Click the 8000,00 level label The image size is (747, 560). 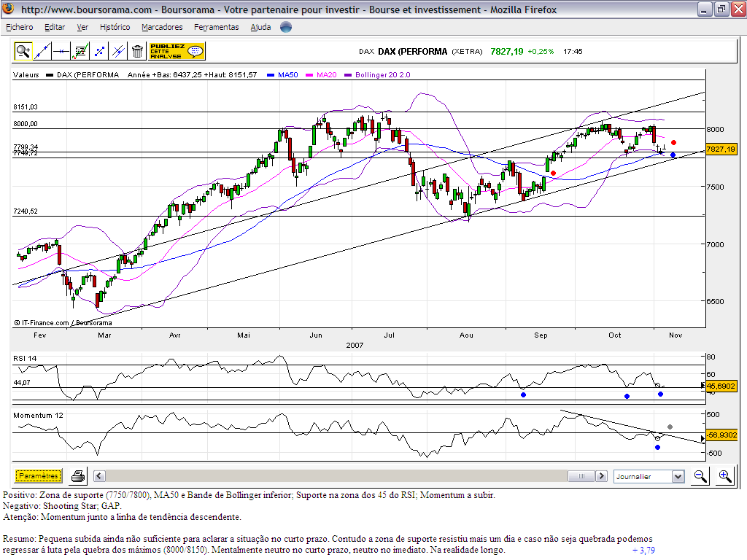(26, 123)
